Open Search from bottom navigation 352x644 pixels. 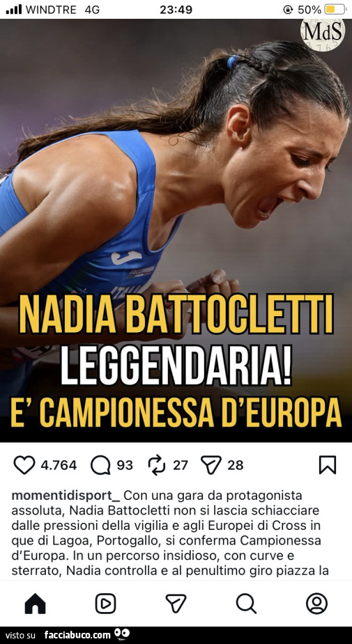246,604
